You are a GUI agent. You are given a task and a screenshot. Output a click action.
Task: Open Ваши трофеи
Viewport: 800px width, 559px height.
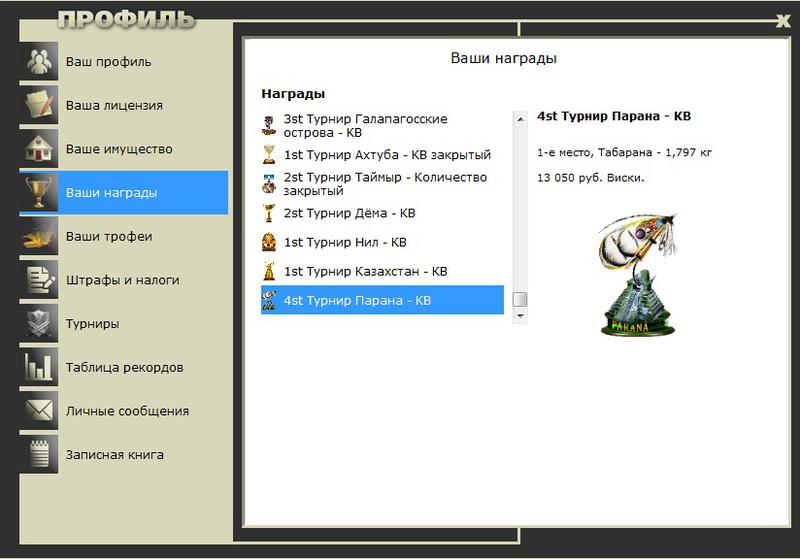coord(123,236)
